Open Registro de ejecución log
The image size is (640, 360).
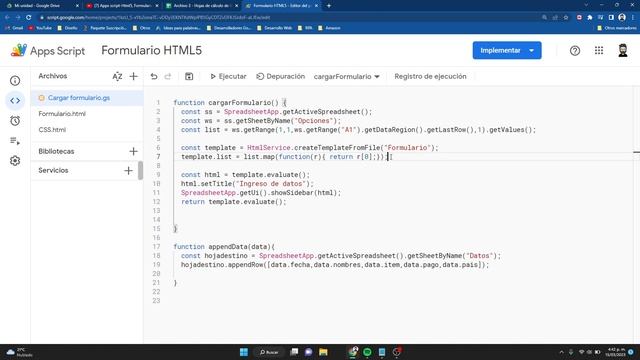(430, 76)
